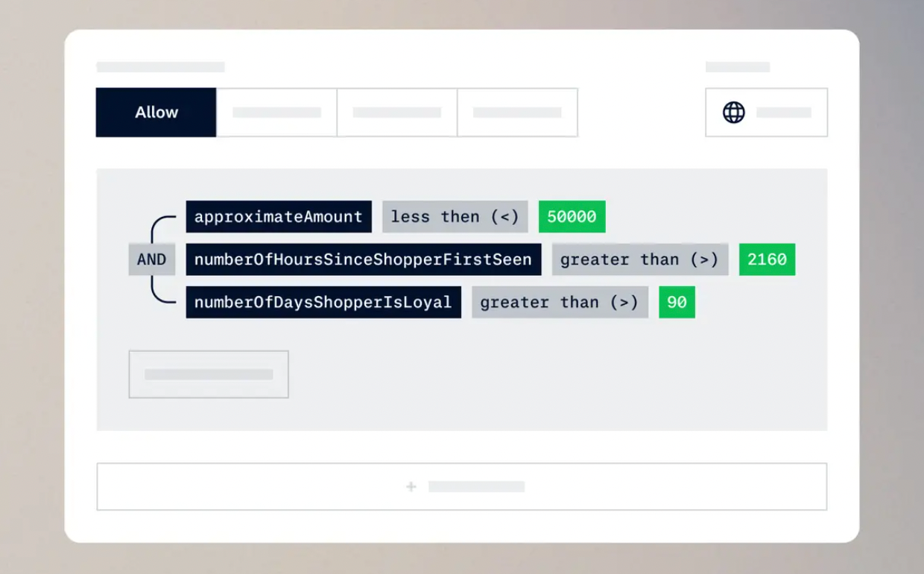Click the plus icon at the bottom
The width and height of the screenshot is (924, 574).
pos(411,486)
